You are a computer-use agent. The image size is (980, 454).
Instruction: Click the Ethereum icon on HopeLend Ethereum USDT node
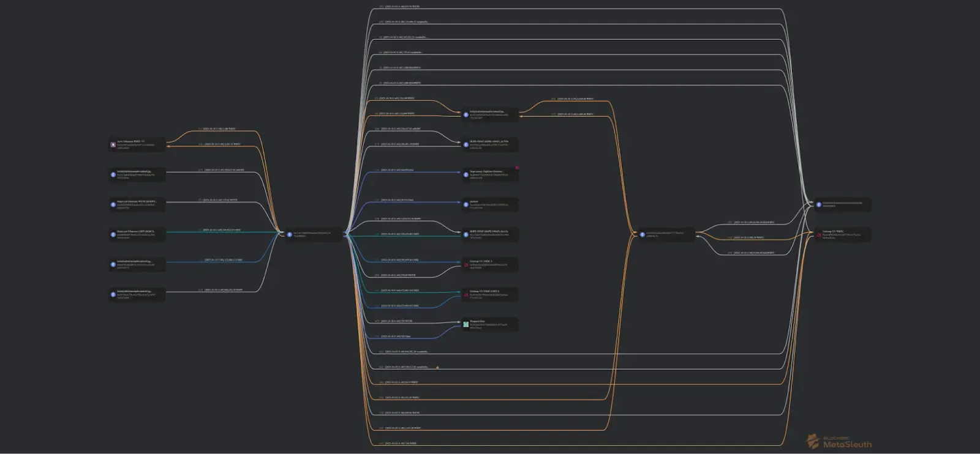(113, 234)
